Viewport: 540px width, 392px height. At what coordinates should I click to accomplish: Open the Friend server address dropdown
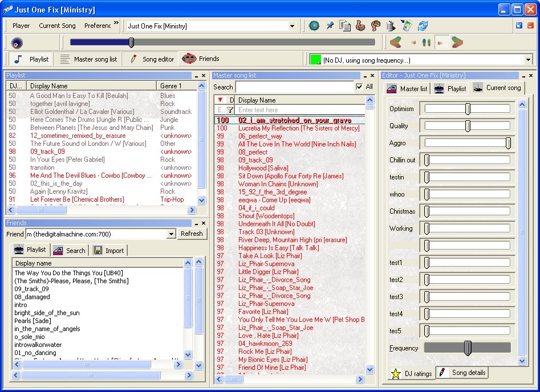click(171, 234)
